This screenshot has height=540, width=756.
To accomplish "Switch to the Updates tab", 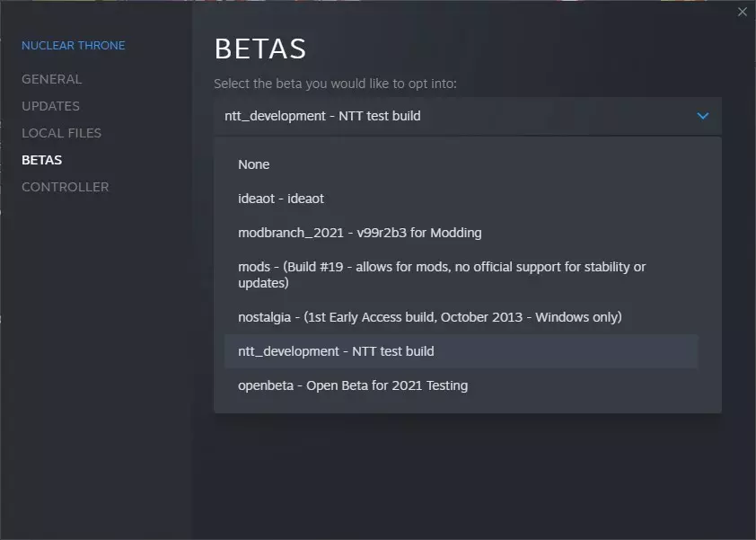I will pyautogui.click(x=50, y=106).
